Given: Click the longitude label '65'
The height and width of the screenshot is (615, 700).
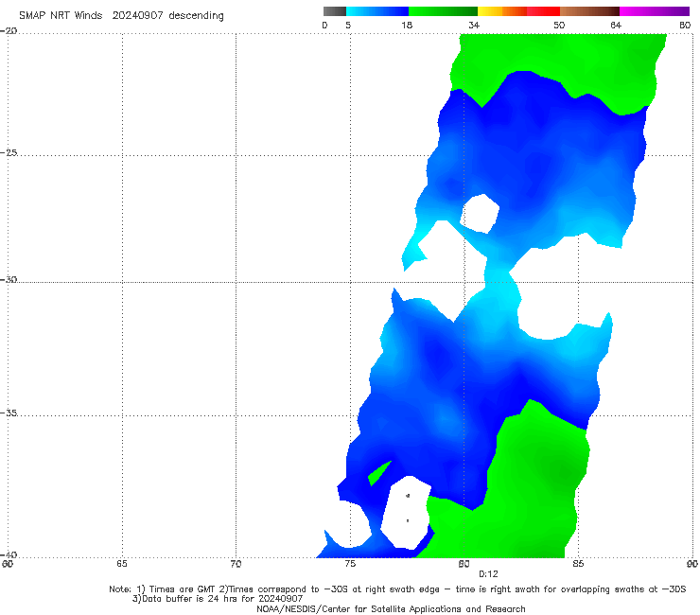Looking at the screenshot, I should (122, 564).
